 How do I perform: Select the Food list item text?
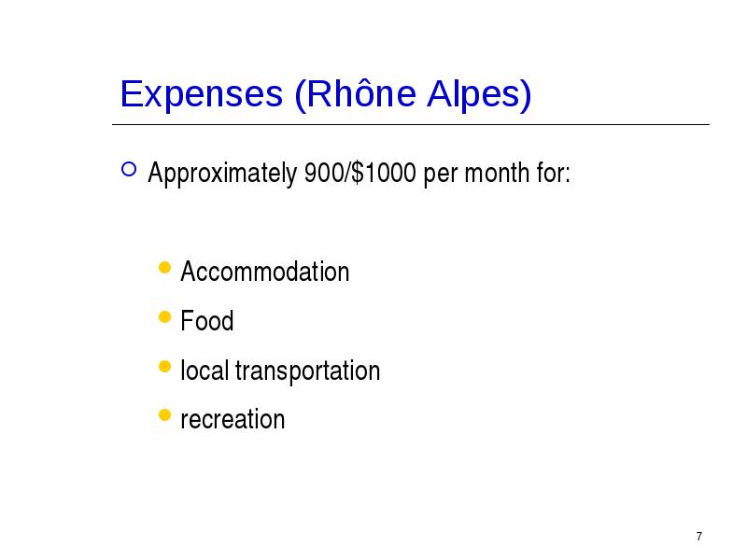pyautogui.click(x=207, y=320)
